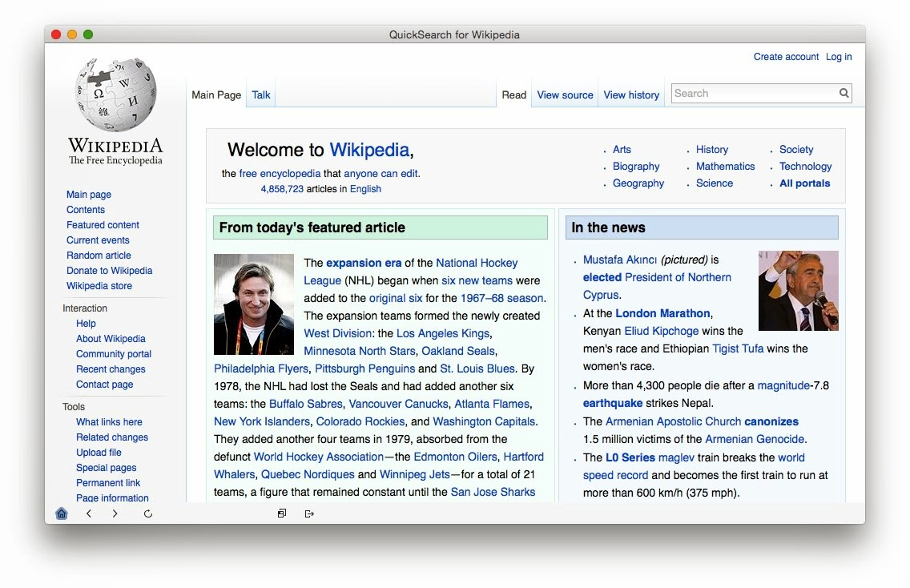This screenshot has height=588, width=910.
Task: Open Random article in the sidebar
Action: (x=99, y=255)
